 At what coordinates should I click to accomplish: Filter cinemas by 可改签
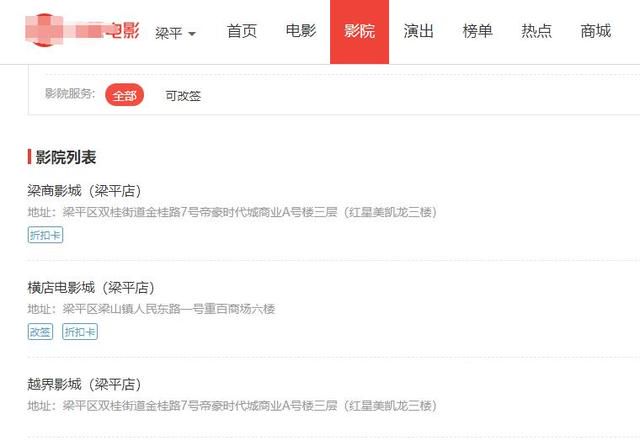click(x=183, y=96)
